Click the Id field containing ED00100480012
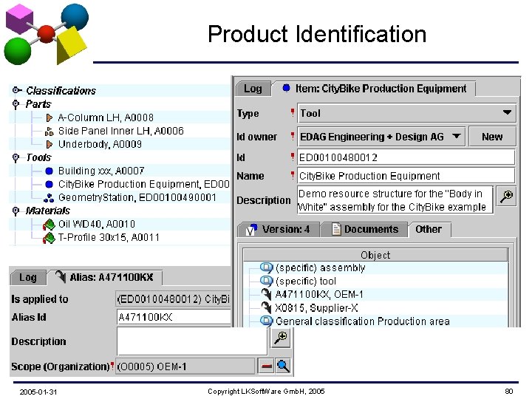 tap(406, 157)
